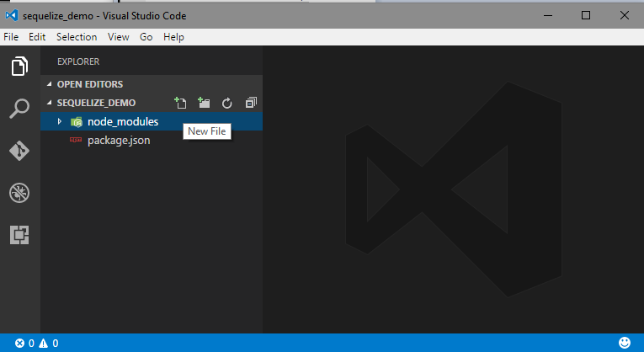
Task: Expand the node_modules folder arrow
Action: 60,121
